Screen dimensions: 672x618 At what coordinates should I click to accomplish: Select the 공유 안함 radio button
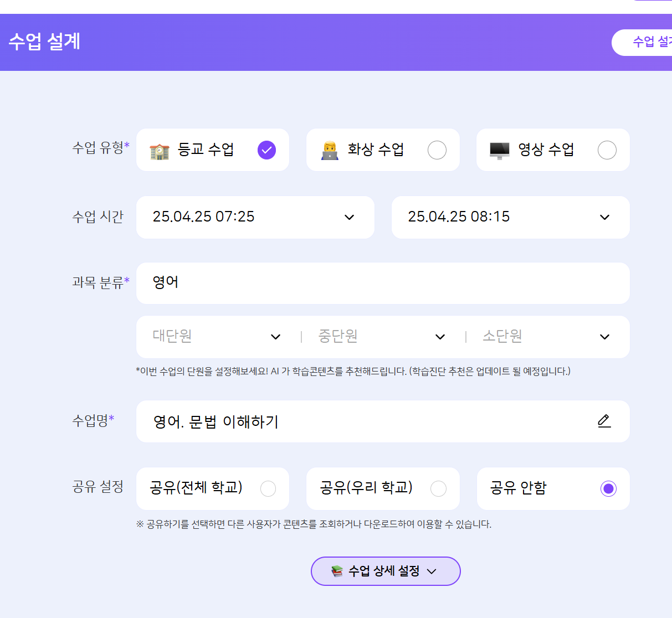pyautogui.click(x=608, y=488)
